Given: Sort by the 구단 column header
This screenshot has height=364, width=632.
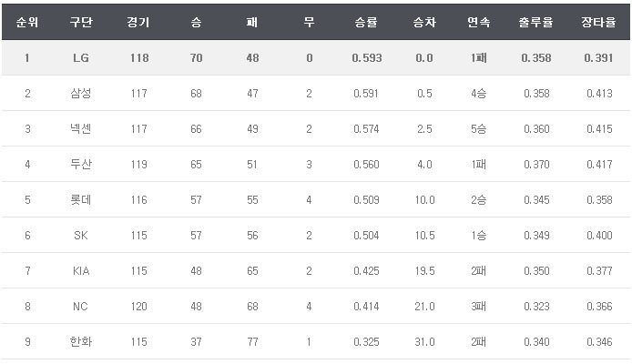Looking at the screenshot, I should coord(80,22).
